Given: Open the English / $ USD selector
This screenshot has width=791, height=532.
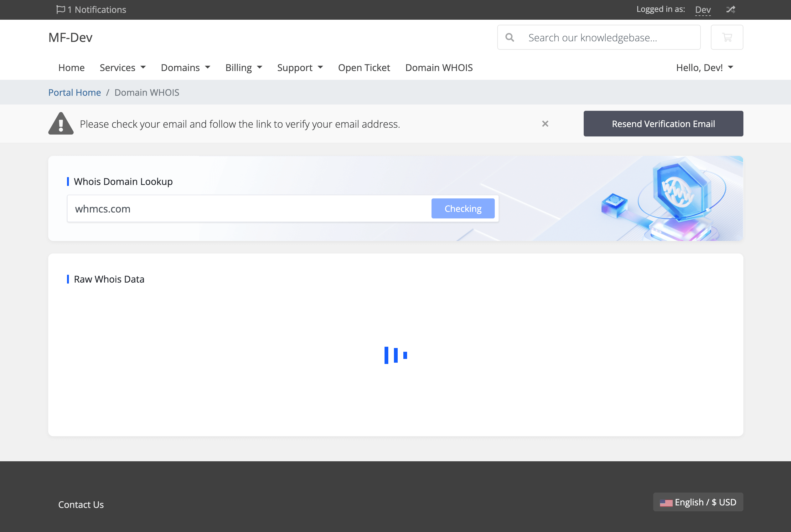Looking at the screenshot, I should 698,502.
